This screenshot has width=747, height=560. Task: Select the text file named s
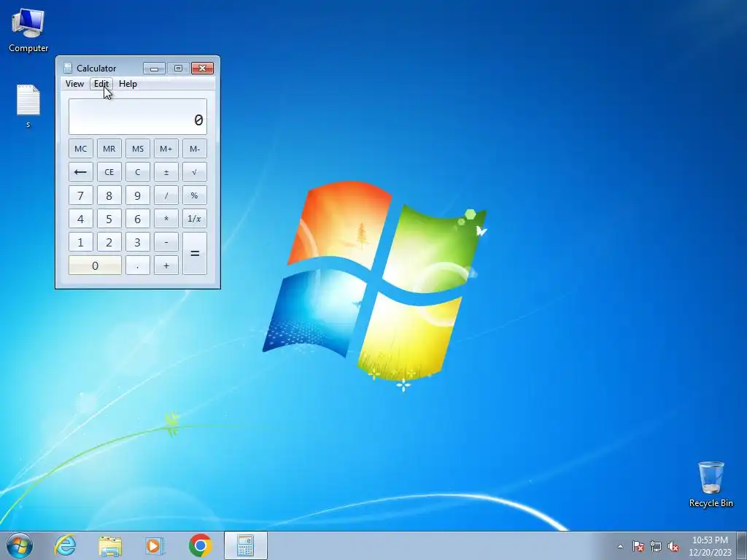point(28,106)
